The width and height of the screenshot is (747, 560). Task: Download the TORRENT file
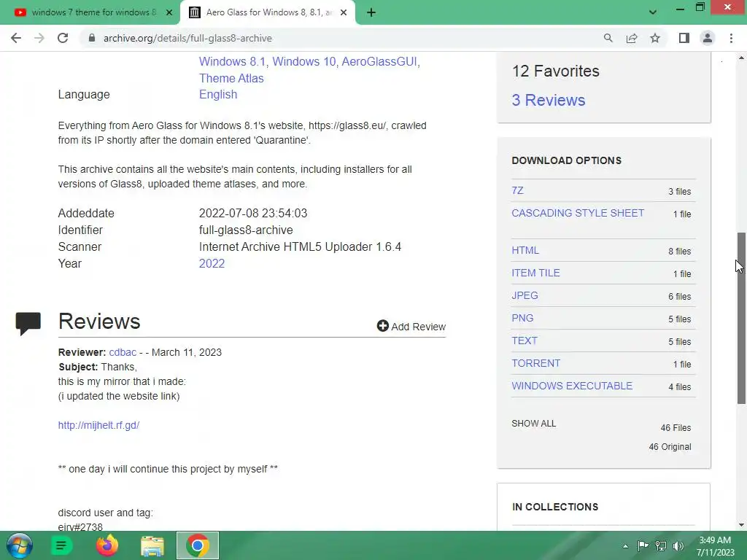click(536, 363)
